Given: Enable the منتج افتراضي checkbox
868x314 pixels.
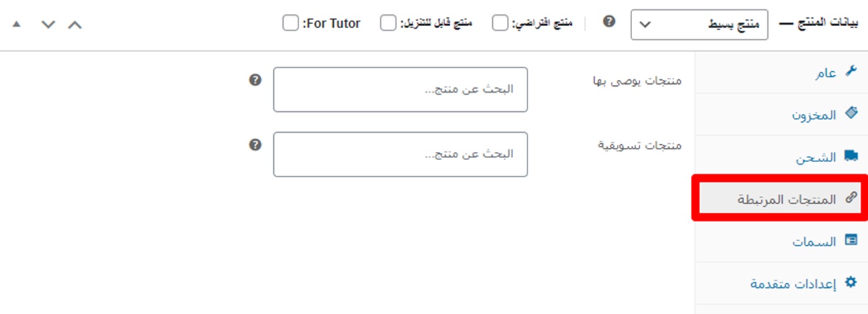Looking at the screenshot, I should (x=500, y=24).
